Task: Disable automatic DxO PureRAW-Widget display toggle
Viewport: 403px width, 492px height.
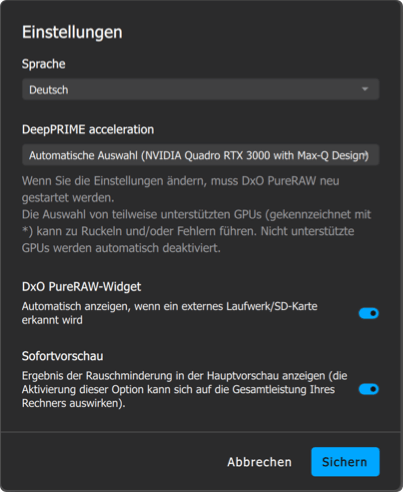Action: (x=369, y=313)
